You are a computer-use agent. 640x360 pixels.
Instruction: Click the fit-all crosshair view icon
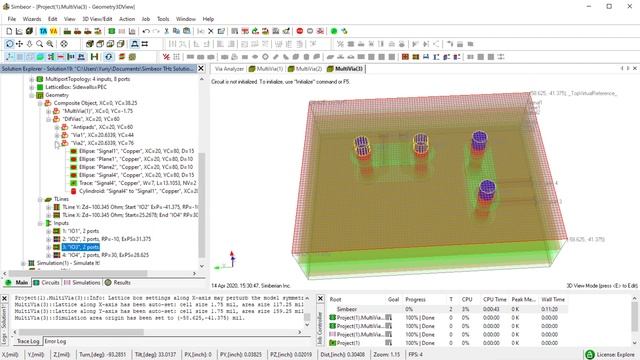tap(64, 44)
